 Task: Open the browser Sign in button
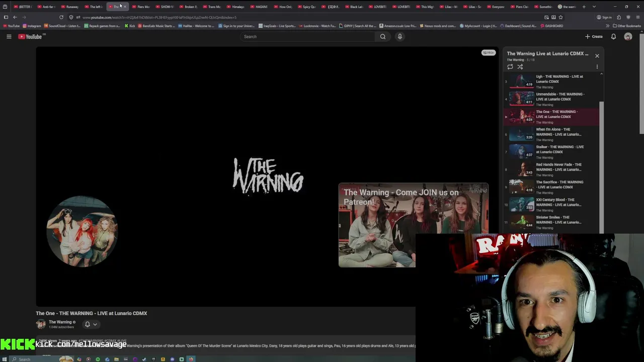tap(604, 17)
